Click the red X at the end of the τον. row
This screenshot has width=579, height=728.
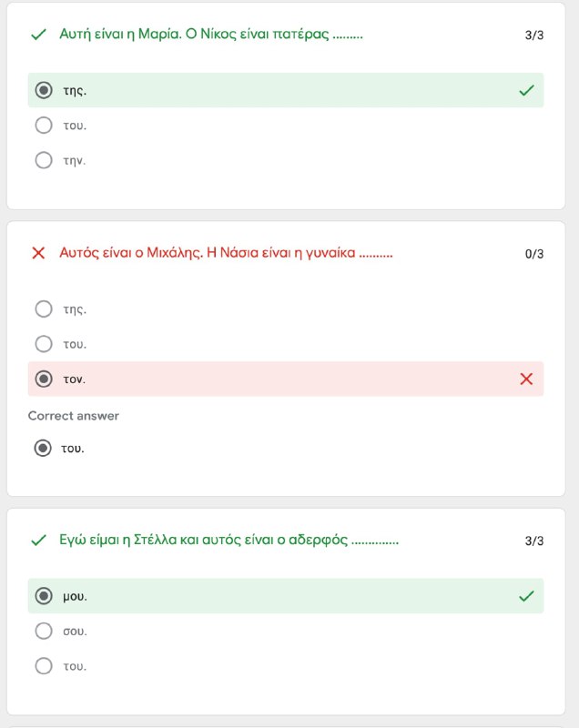pos(526,379)
